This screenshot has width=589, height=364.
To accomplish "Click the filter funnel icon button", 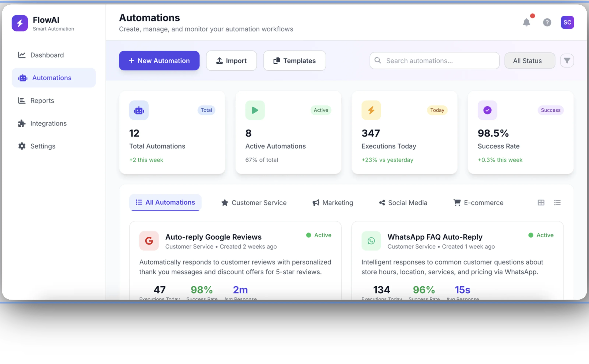I will tap(567, 61).
